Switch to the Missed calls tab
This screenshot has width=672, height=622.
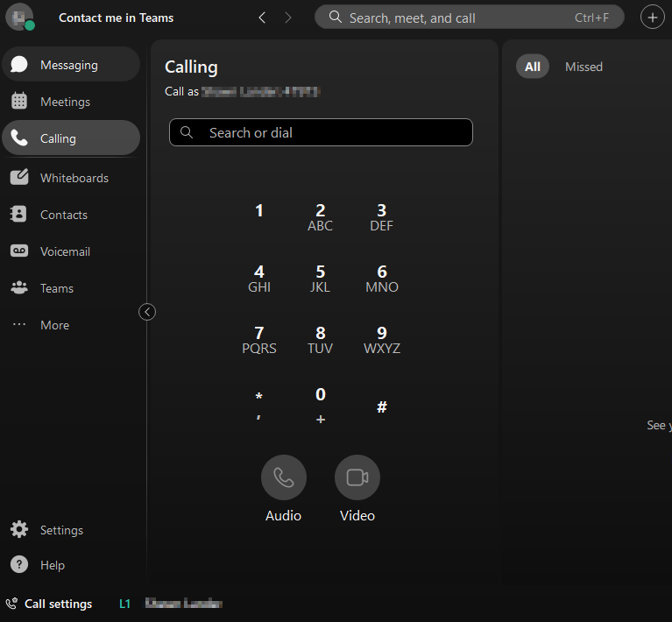click(x=584, y=67)
